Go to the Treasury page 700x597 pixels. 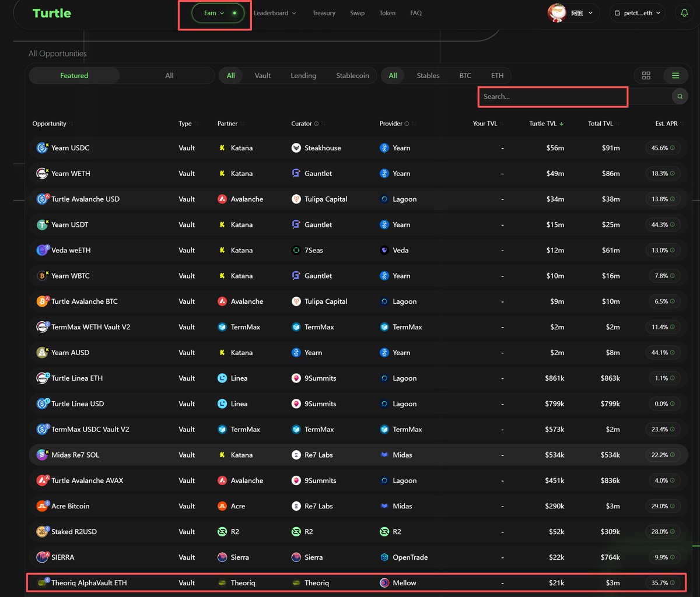click(x=324, y=13)
